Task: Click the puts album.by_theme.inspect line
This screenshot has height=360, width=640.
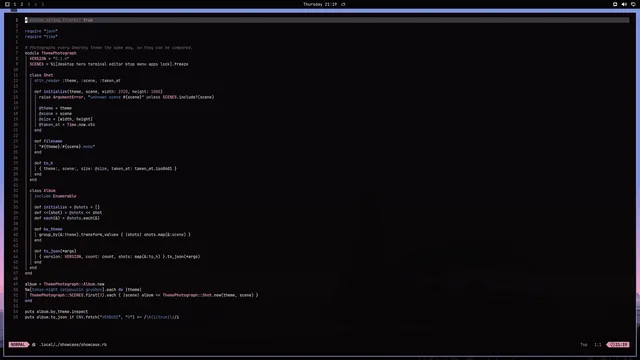Action: [x=56, y=312]
